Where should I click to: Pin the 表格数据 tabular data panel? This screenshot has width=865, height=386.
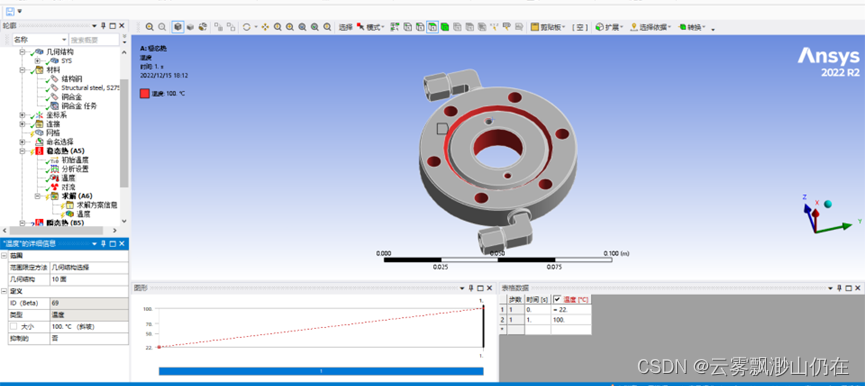839,288
